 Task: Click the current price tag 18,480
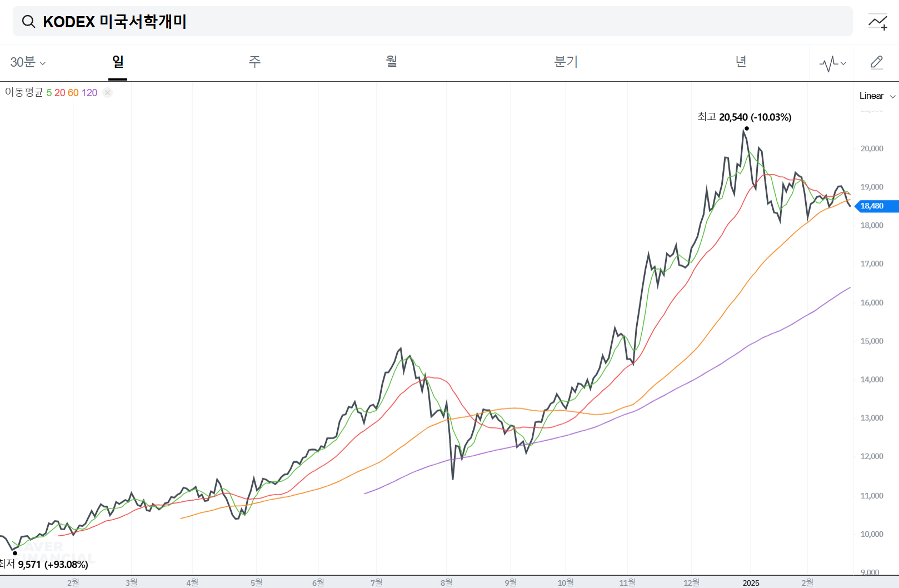[876, 206]
